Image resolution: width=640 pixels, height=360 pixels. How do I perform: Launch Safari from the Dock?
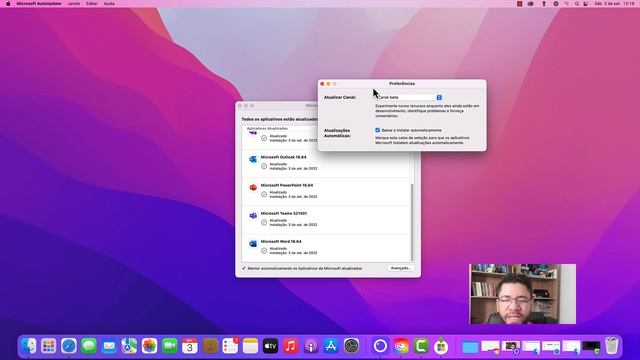[x=69, y=346]
